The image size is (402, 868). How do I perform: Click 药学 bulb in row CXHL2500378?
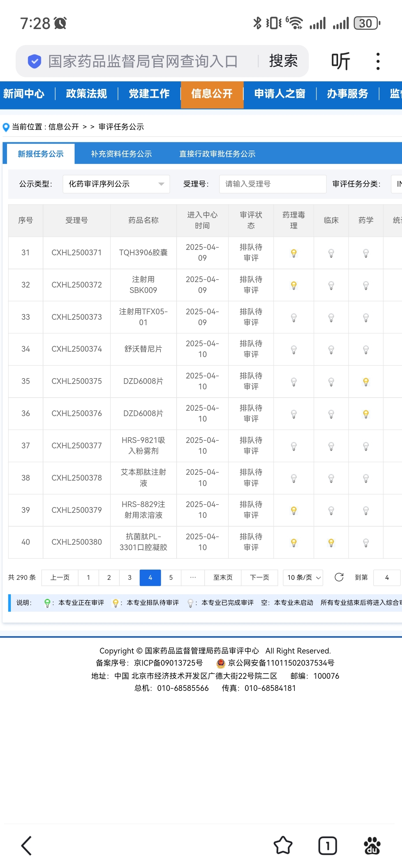click(366, 478)
